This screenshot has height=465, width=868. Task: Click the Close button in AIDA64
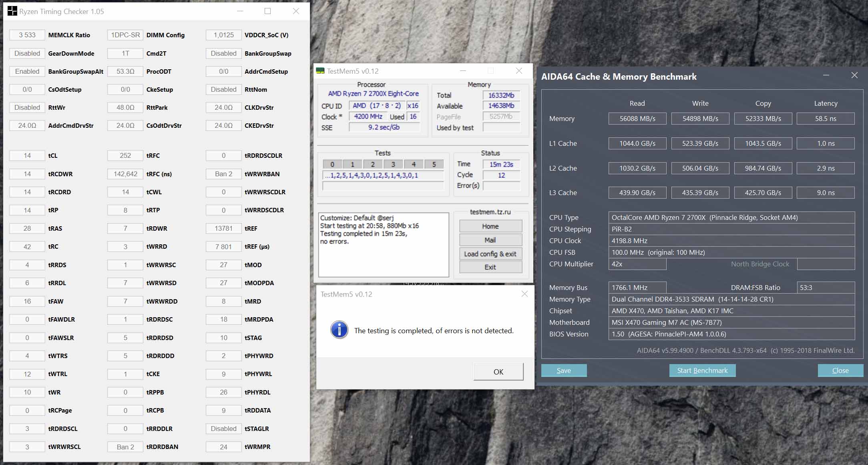(840, 370)
